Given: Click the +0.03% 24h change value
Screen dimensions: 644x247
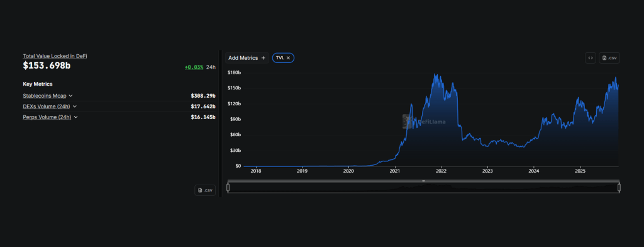Looking at the screenshot, I should pos(194,67).
